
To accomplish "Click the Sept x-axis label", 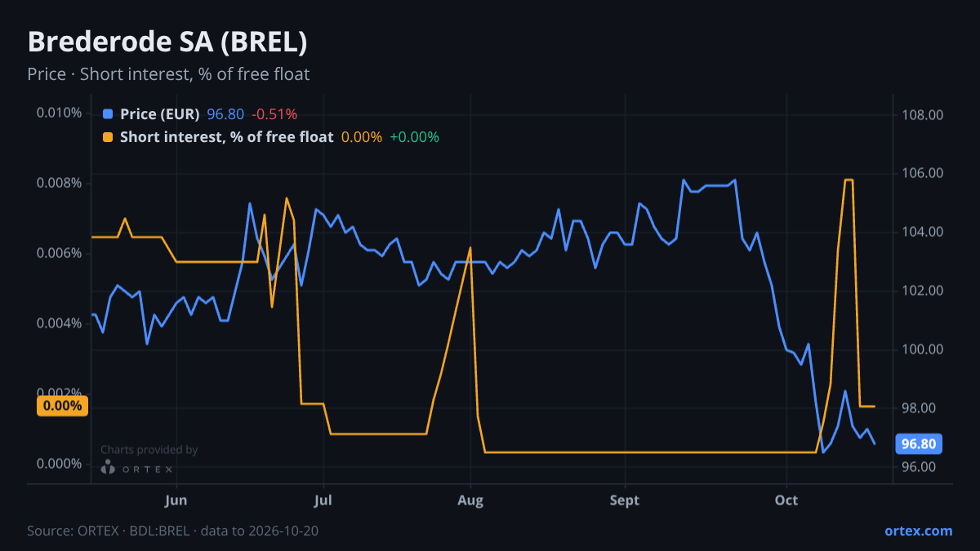I will [625, 500].
